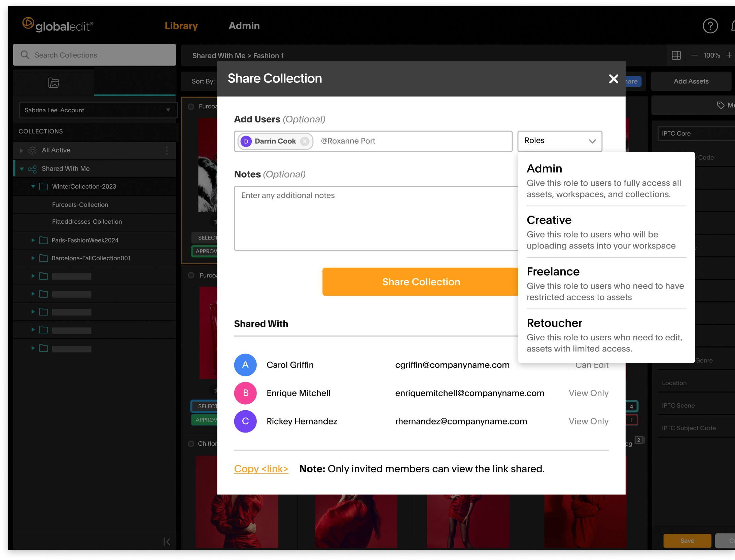This screenshot has height=560, width=735.
Task: Click the Shared With Me share icon
Action: tap(32, 169)
